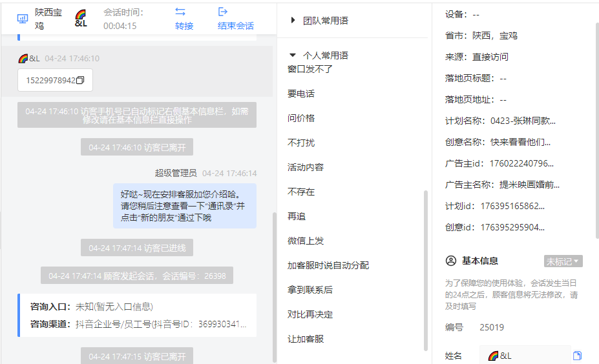Click the 广告主id 176022240796 value

coord(521,163)
